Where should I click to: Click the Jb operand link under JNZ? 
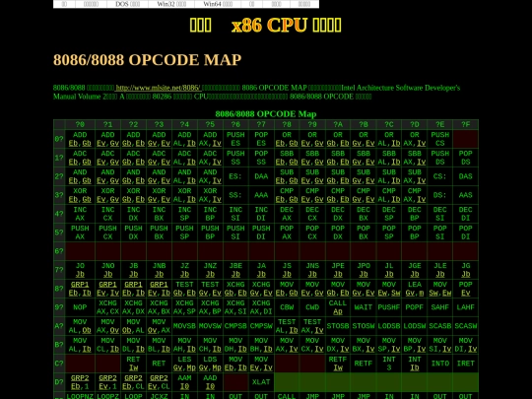tap(210, 274)
